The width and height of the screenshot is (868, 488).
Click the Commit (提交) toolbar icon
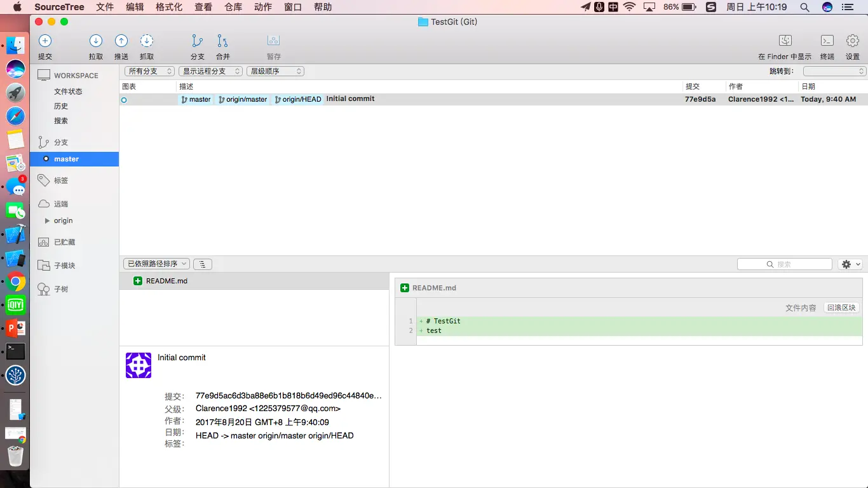45,41
